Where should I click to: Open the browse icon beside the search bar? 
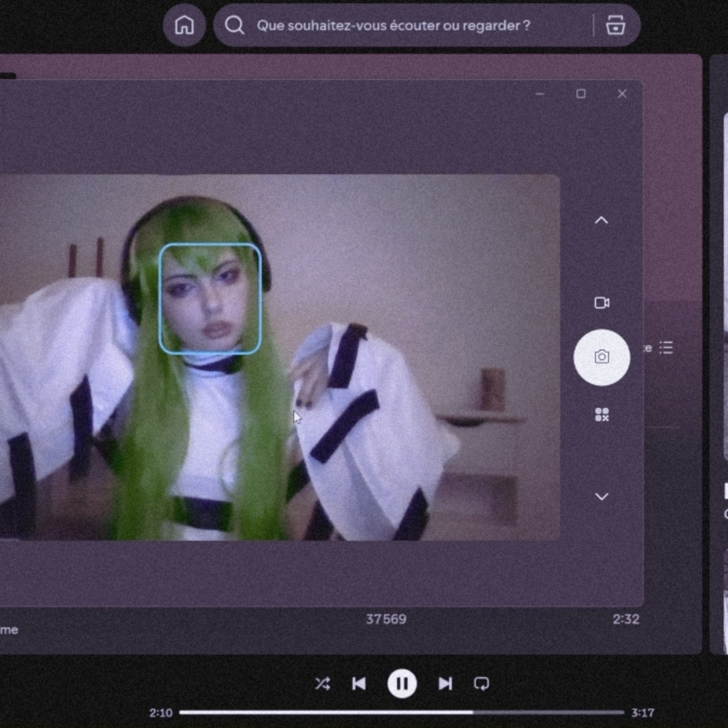tap(616, 25)
